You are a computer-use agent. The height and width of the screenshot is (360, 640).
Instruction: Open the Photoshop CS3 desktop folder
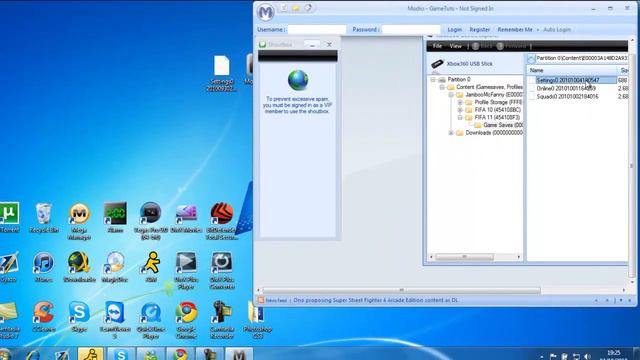[257, 320]
